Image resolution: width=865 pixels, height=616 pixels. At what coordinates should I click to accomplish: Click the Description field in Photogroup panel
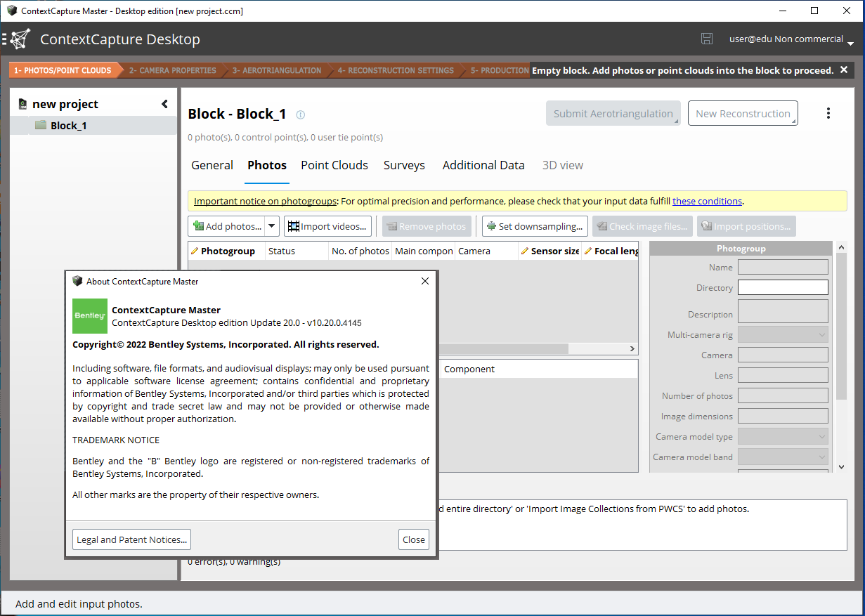(783, 311)
